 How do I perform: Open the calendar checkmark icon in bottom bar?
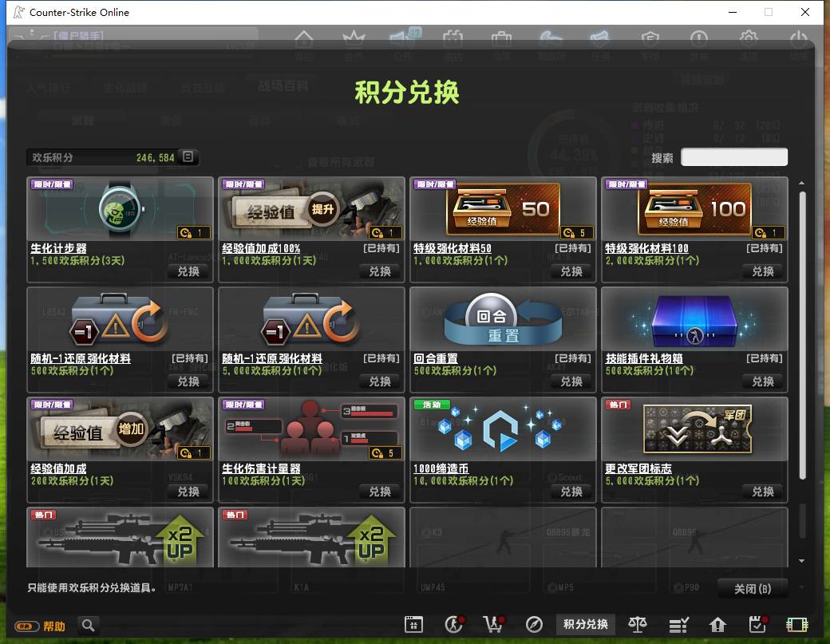tap(758, 624)
